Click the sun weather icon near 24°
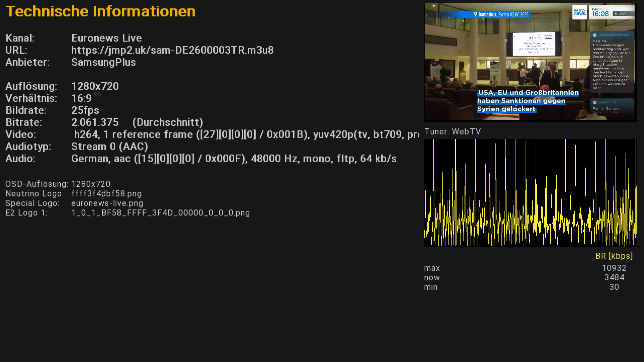Viewport: 644px width, 362px height. pyautogui.click(x=616, y=14)
